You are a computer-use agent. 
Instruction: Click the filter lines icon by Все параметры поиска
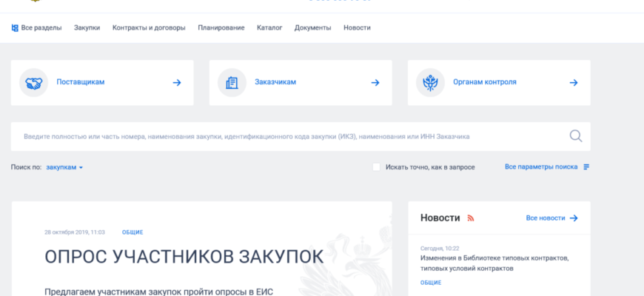click(x=586, y=167)
